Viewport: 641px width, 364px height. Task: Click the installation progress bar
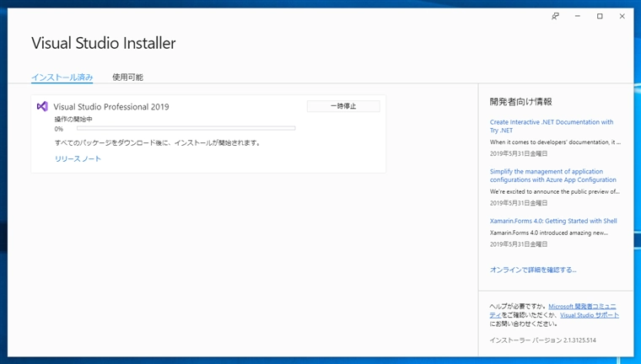tap(186, 128)
